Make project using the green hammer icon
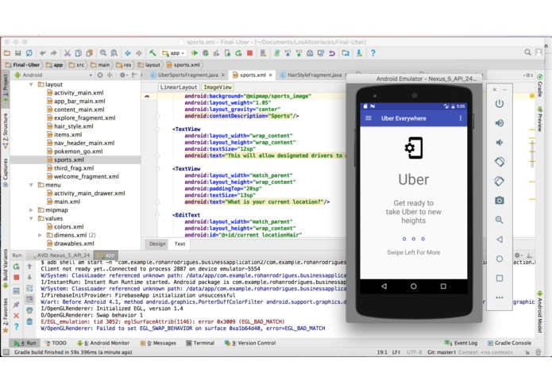Screen dimensions: 552x392 [152, 52]
